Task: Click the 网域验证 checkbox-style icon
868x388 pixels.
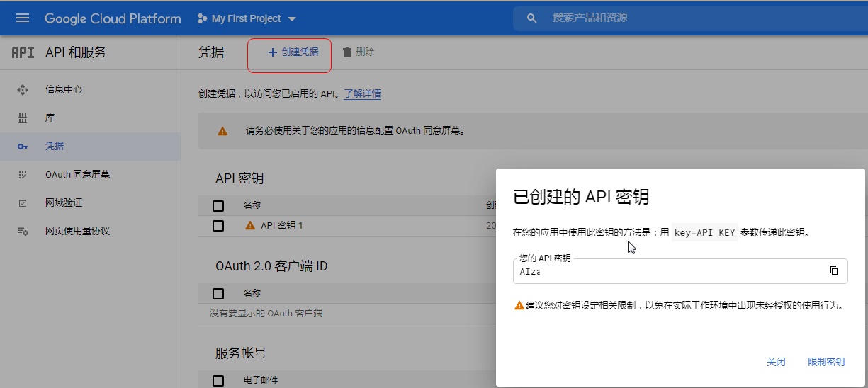Action: pos(22,203)
